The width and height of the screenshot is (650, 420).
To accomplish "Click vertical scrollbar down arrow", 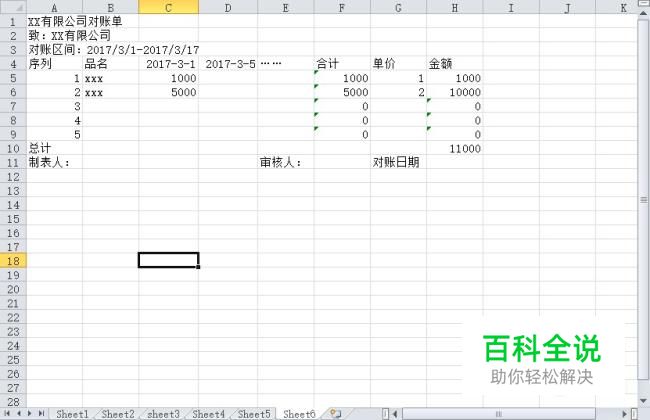I will [643, 401].
